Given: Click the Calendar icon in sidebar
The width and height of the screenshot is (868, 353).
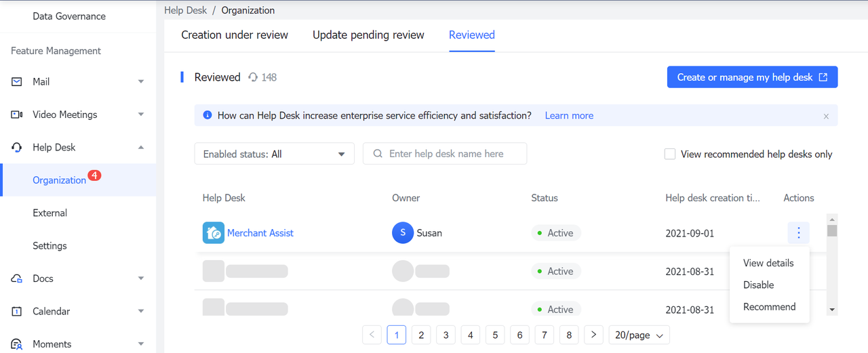Looking at the screenshot, I should point(17,312).
